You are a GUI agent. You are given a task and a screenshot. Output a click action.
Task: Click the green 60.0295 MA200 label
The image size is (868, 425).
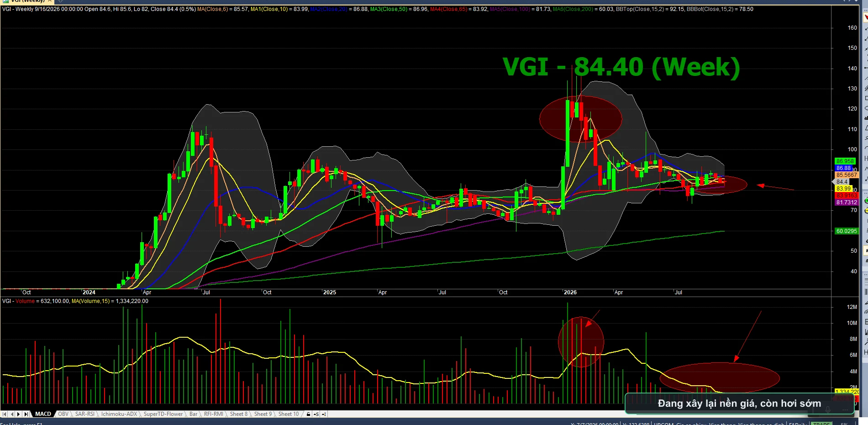pyautogui.click(x=847, y=231)
